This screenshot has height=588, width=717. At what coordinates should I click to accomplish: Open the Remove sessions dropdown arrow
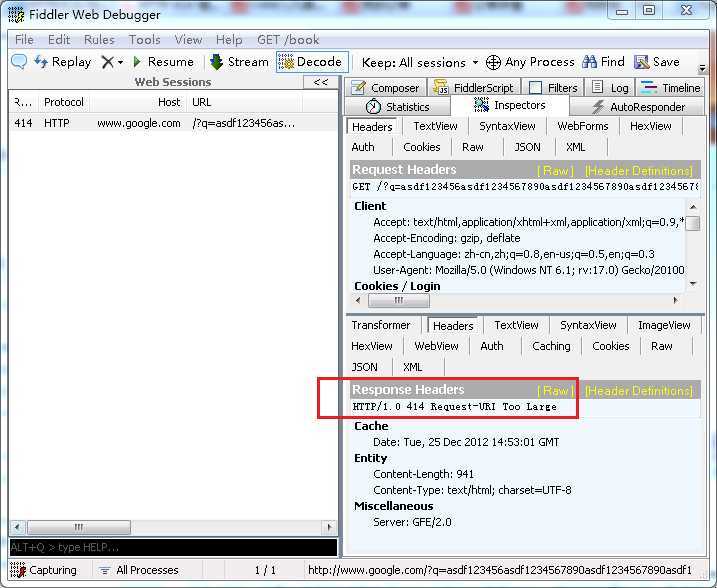click(x=120, y=62)
